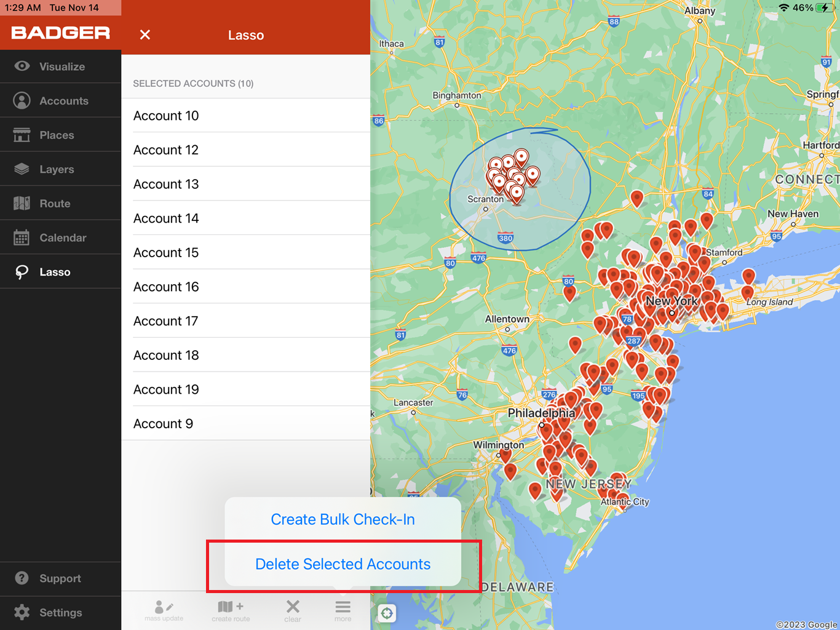
Task: Tap the Support label in sidebar
Action: pos(60,578)
